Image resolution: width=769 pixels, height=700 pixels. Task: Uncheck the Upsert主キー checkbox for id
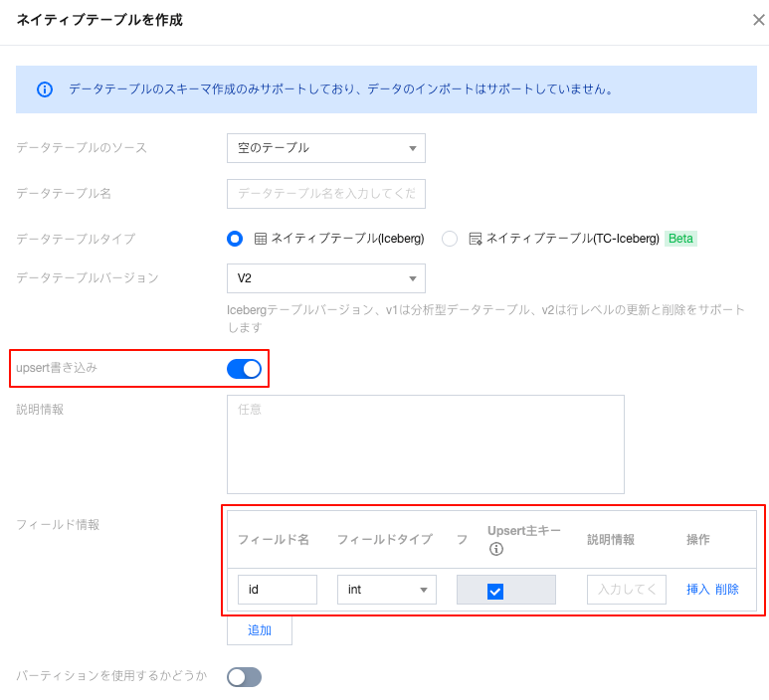click(495, 592)
